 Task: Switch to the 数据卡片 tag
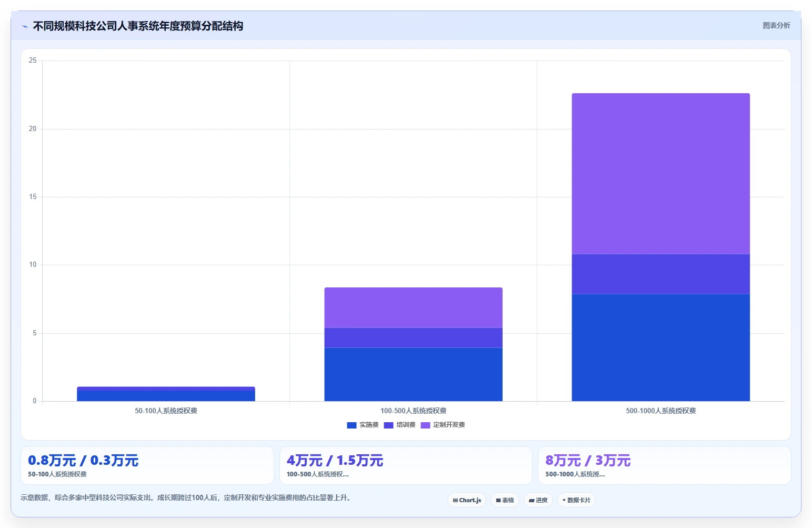(x=576, y=500)
